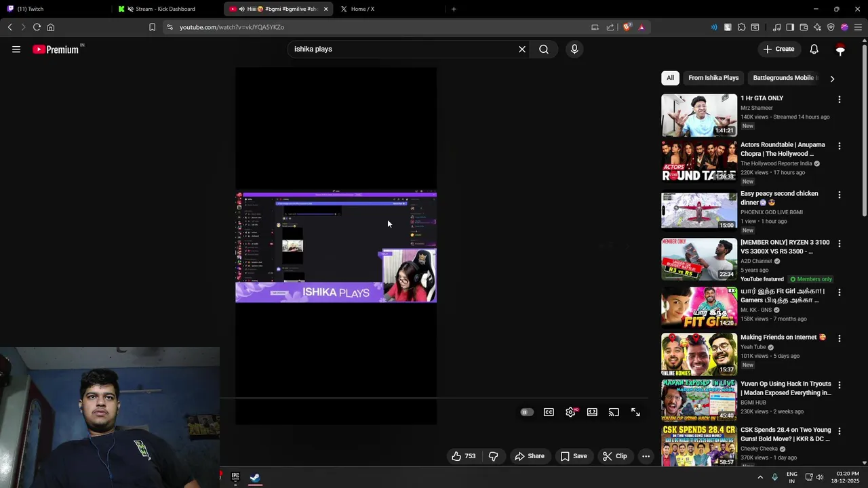Select the All filter chip
Image resolution: width=868 pixels, height=488 pixels.
(670, 78)
